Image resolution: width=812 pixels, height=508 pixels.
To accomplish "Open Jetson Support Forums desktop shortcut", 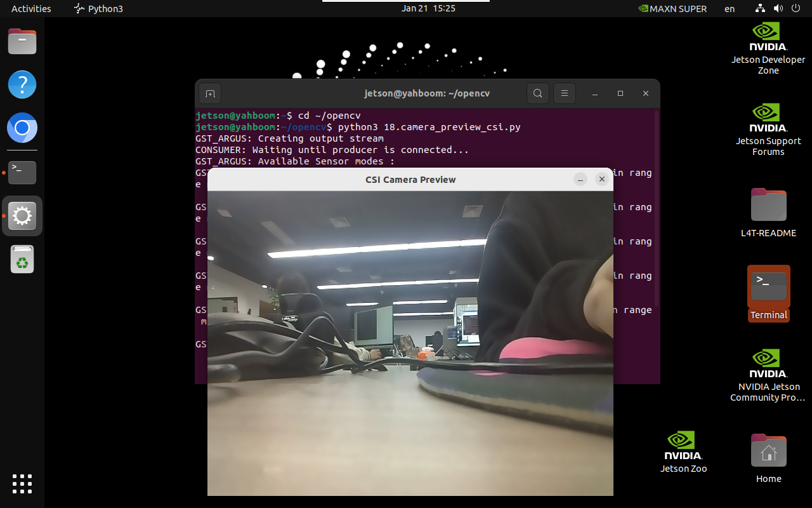I will pos(768,130).
